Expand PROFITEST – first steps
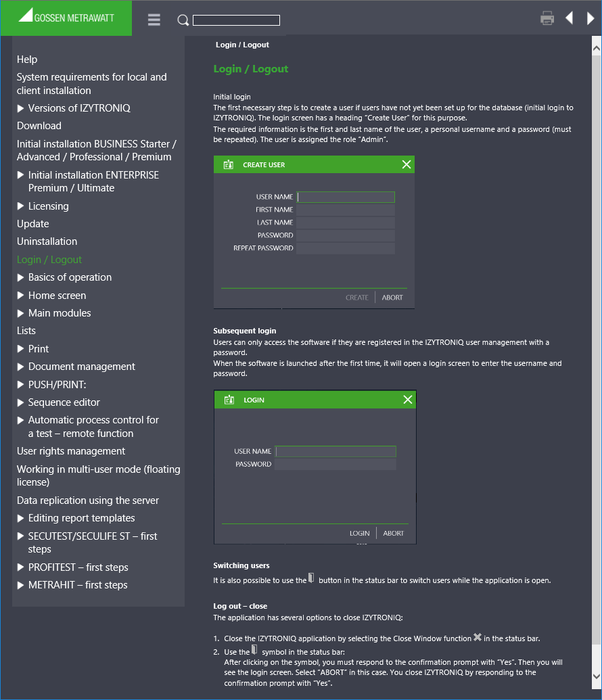602x700 pixels. click(20, 567)
